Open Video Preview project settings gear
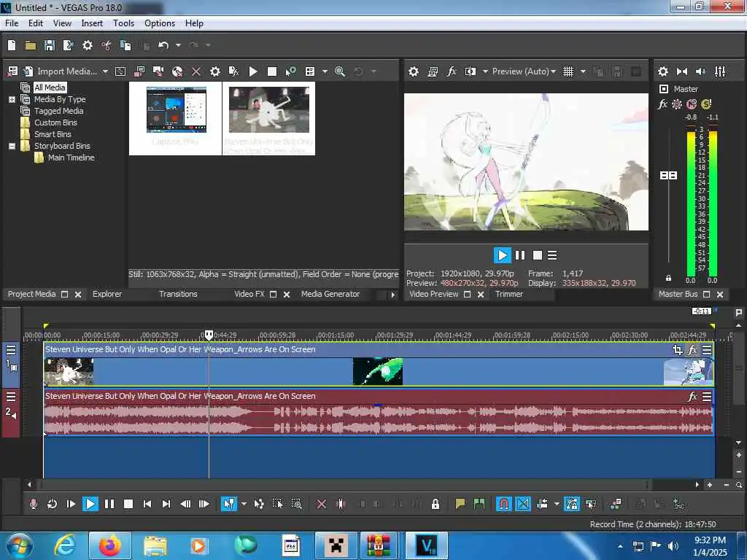Image resolution: width=747 pixels, height=560 pixels. tap(414, 71)
